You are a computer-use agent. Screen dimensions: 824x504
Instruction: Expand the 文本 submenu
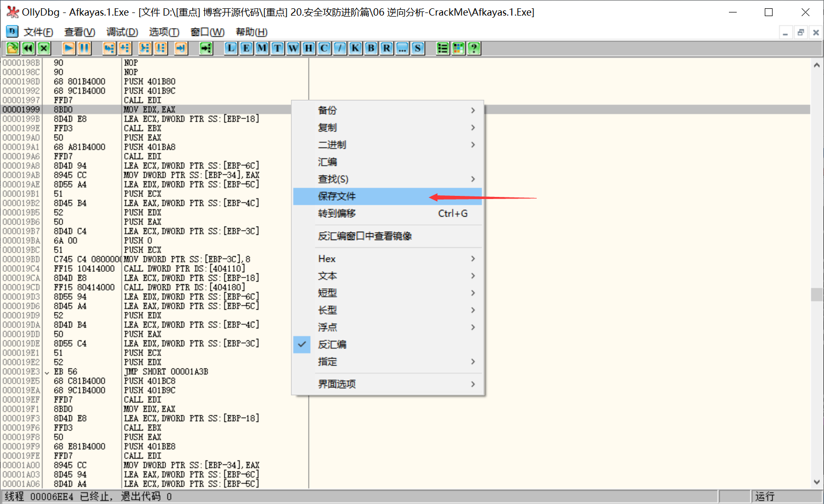pyautogui.click(x=388, y=276)
